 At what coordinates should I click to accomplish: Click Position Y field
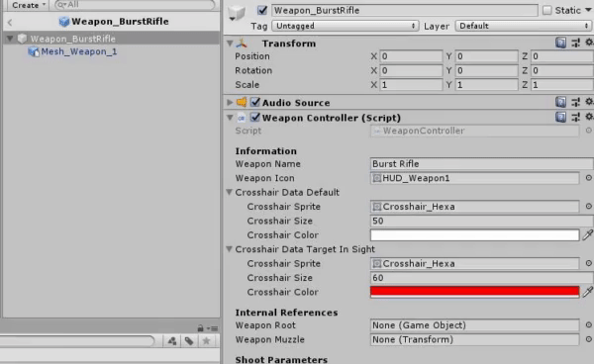(x=486, y=56)
